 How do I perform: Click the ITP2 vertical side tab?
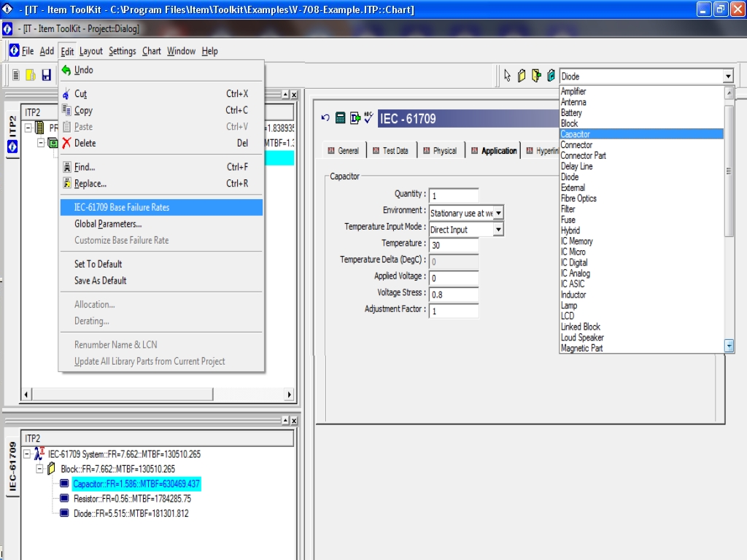pyautogui.click(x=12, y=134)
